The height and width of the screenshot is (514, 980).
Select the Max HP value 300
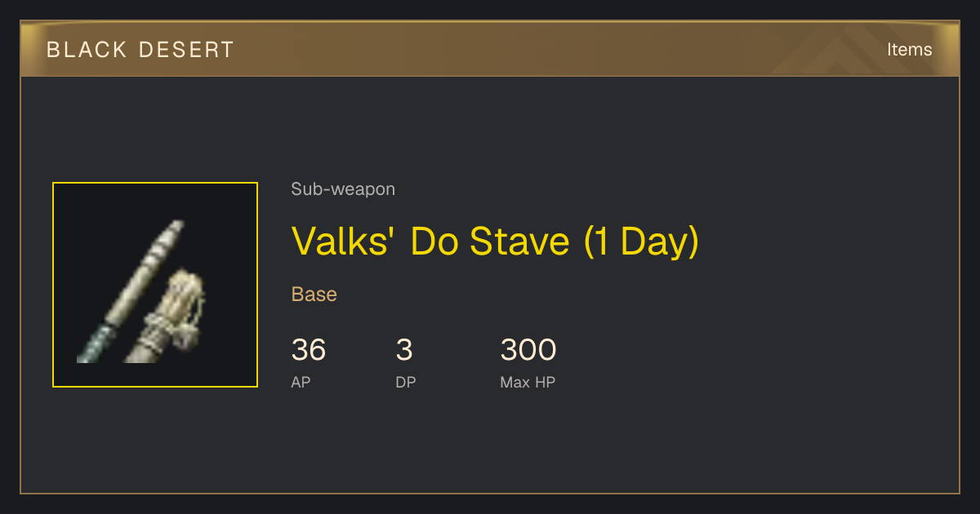click(528, 350)
